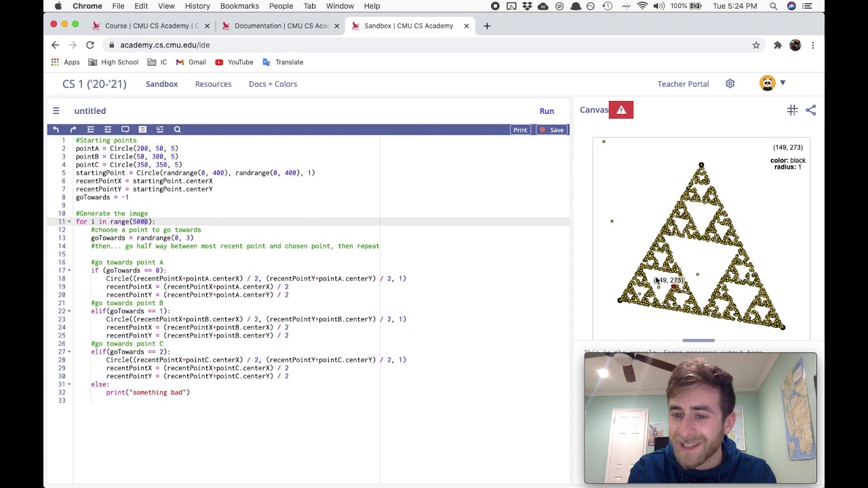
Task: Open a new tab with plus button
Action: coord(487,26)
